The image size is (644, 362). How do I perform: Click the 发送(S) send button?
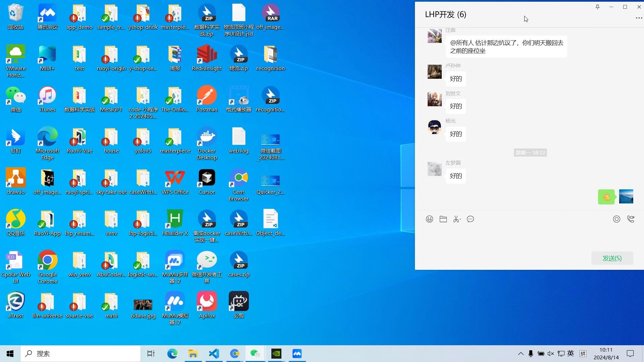click(612, 258)
